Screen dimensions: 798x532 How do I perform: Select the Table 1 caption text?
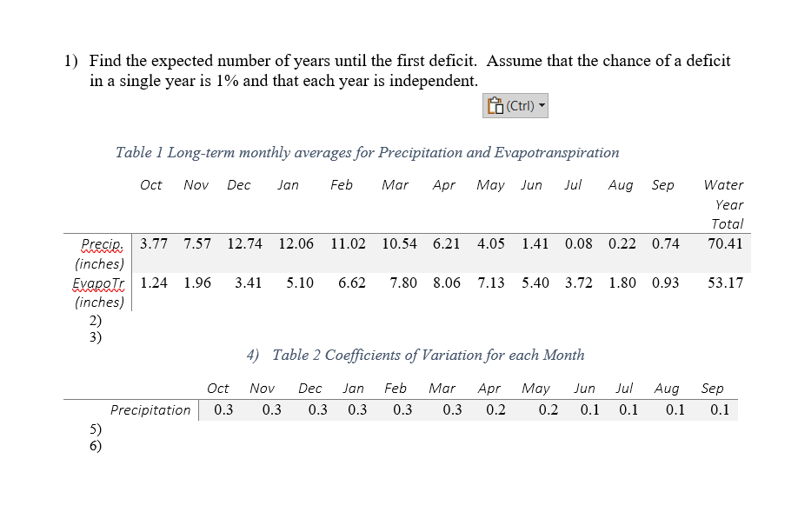(x=366, y=152)
